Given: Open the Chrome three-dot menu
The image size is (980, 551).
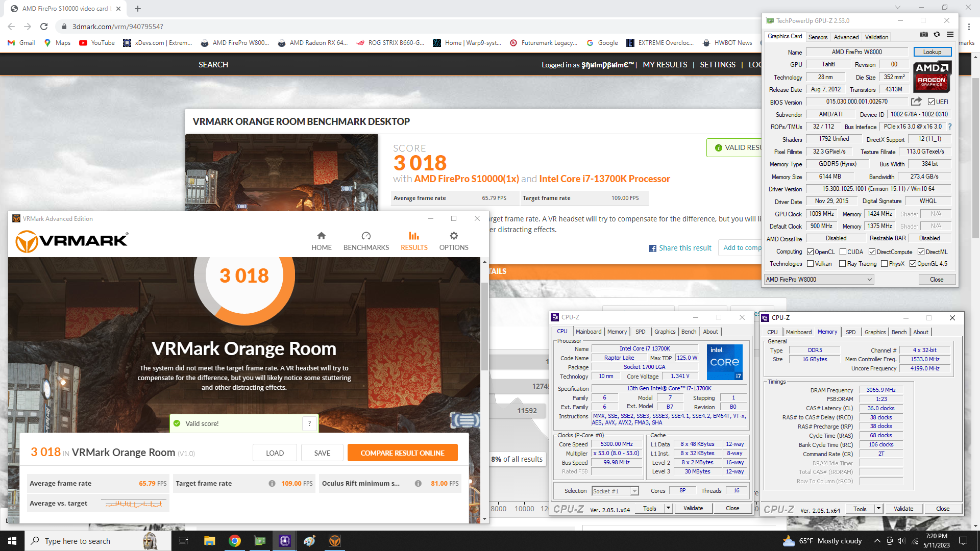Looking at the screenshot, I should tap(969, 27).
